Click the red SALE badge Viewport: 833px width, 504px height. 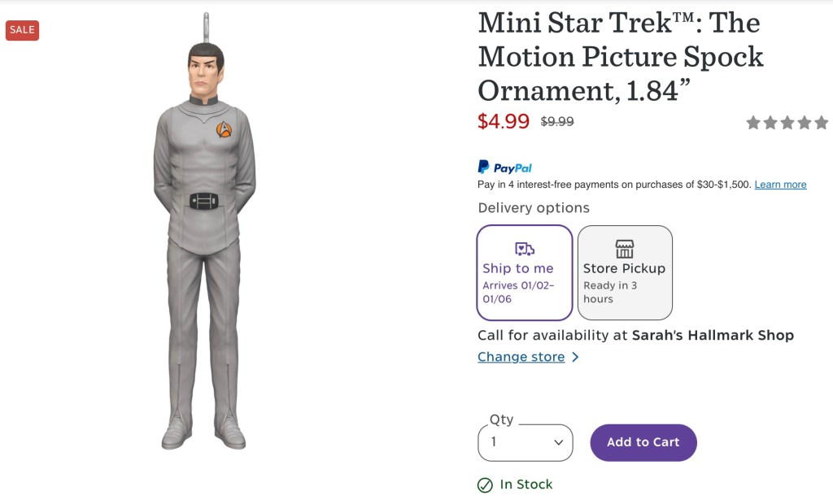[x=22, y=30]
